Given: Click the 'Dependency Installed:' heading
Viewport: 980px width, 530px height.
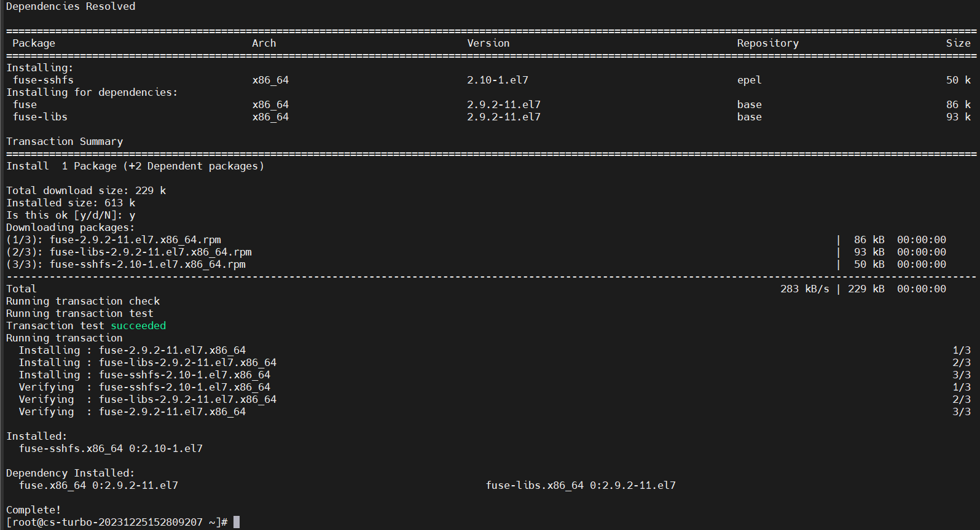Looking at the screenshot, I should click(71, 473).
